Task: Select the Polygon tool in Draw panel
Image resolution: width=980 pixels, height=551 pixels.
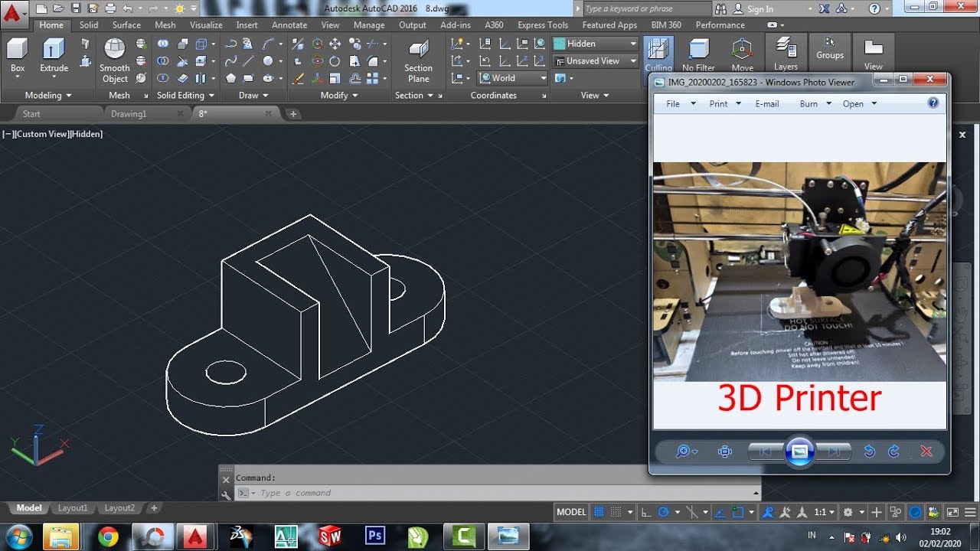Action: pos(230,78)
